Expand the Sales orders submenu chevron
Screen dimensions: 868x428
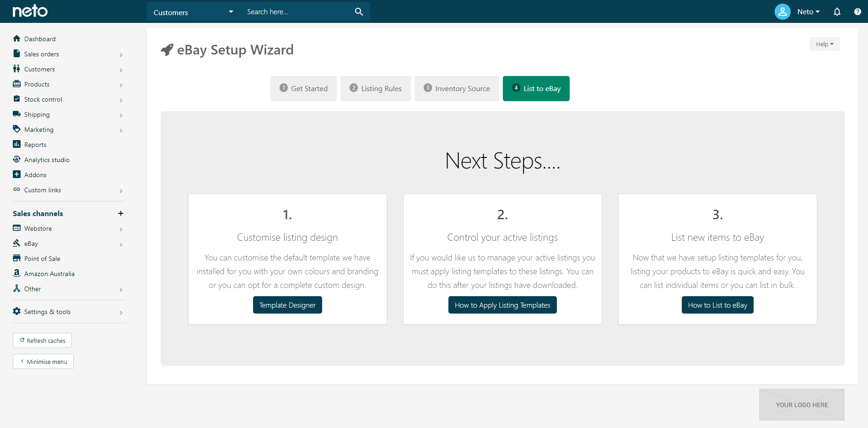pos(121,54)
